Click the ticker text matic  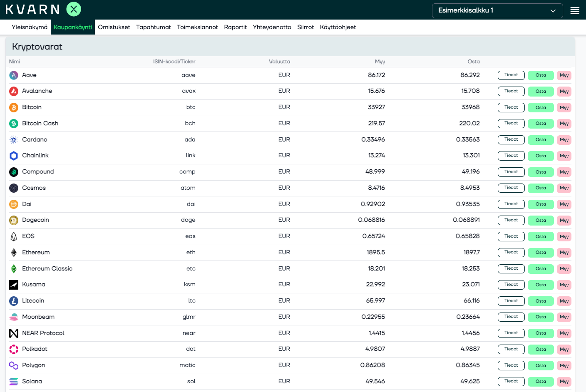coord(187,365)
